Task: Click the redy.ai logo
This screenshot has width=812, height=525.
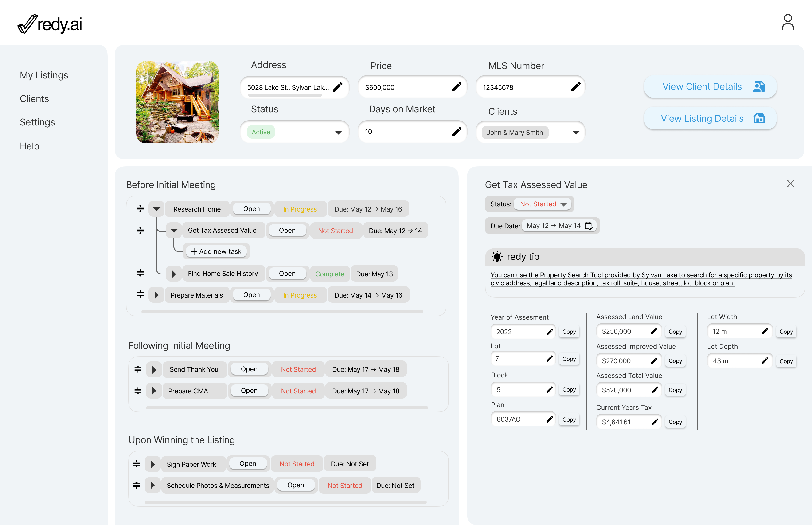Action: coord(50,23)
